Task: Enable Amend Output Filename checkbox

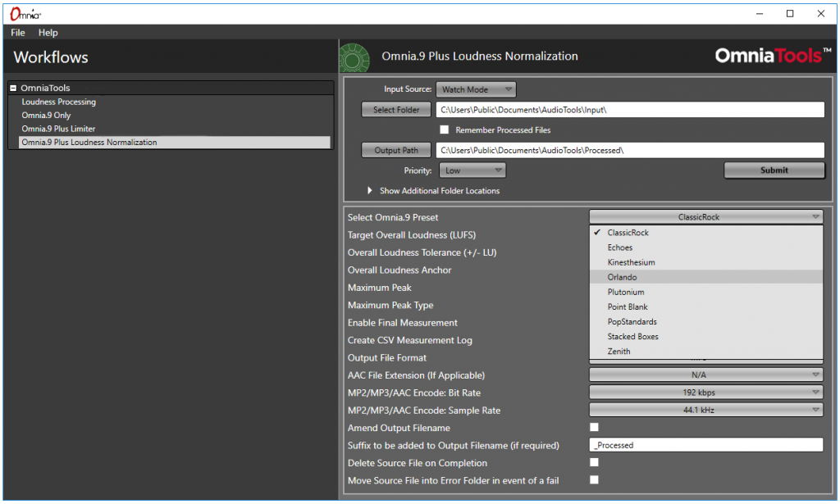Action: coord(595,427)
